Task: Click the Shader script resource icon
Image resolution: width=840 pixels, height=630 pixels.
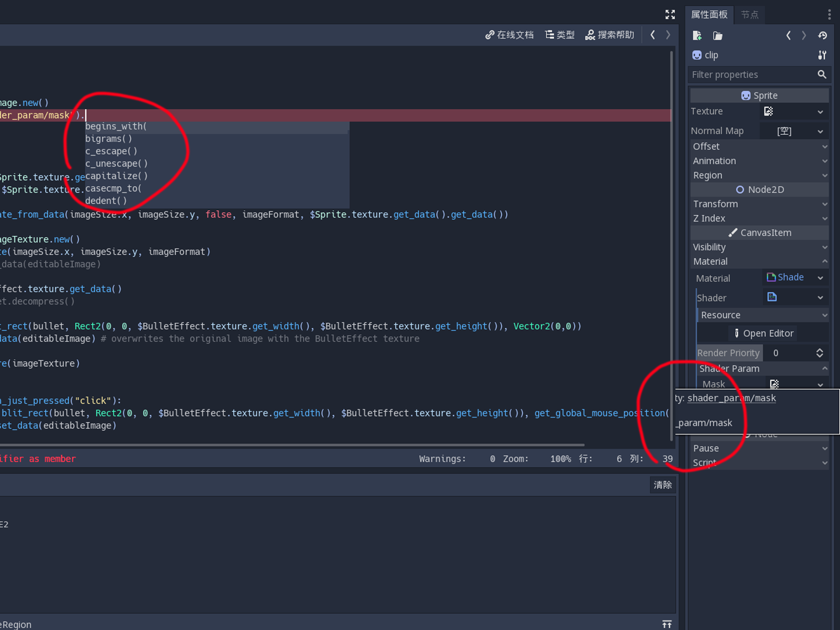Action: [772, 297]
